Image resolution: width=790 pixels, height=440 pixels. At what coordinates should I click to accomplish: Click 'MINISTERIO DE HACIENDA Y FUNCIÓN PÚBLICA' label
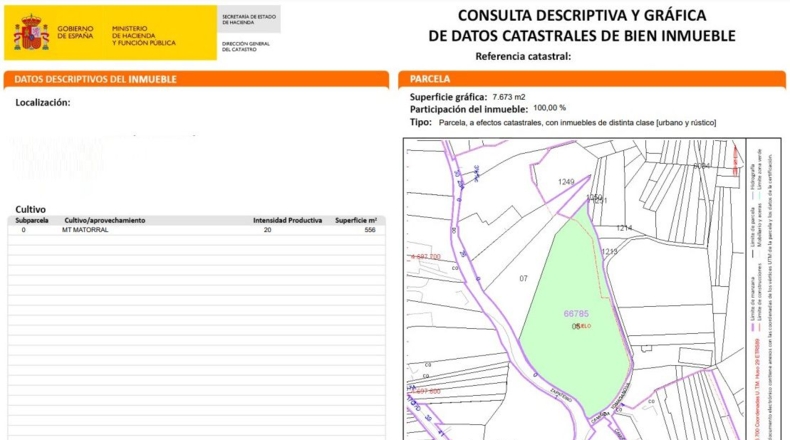click(144, 36)
